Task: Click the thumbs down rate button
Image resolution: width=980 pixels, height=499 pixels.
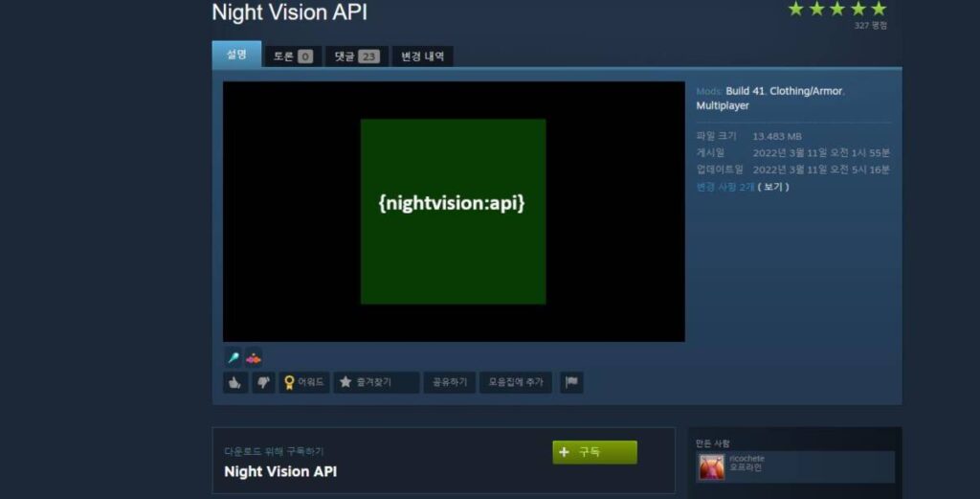Action: tap(262, 382)
